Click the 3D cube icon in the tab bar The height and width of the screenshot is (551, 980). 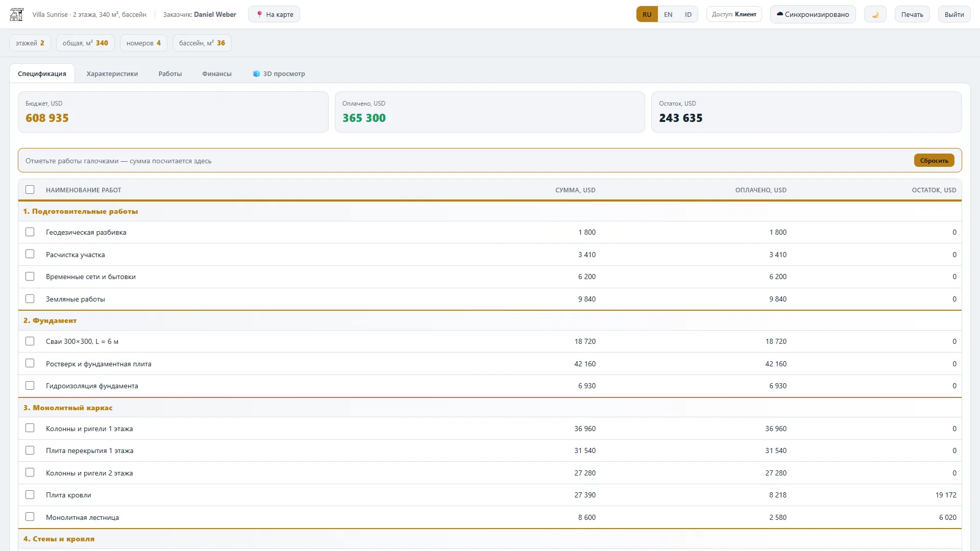257,73
